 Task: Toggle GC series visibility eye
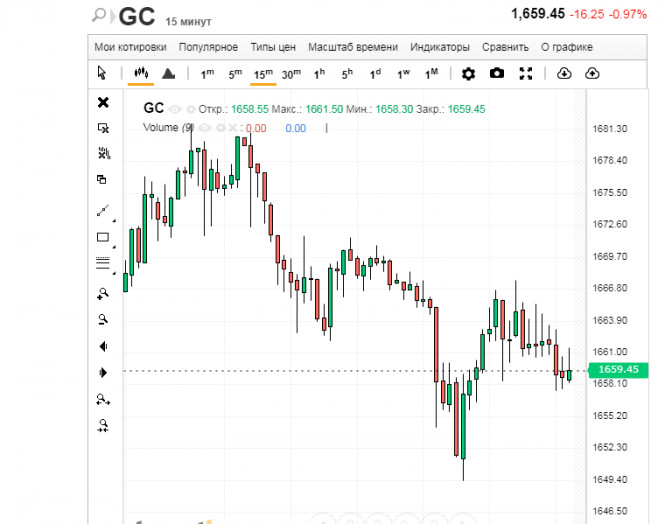(x=175, y=109)
